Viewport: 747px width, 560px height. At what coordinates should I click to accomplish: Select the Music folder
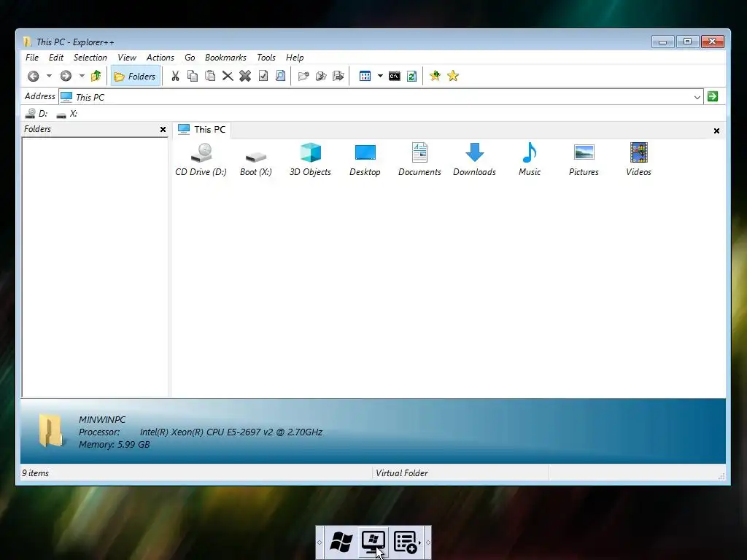(x=530, y=160)
